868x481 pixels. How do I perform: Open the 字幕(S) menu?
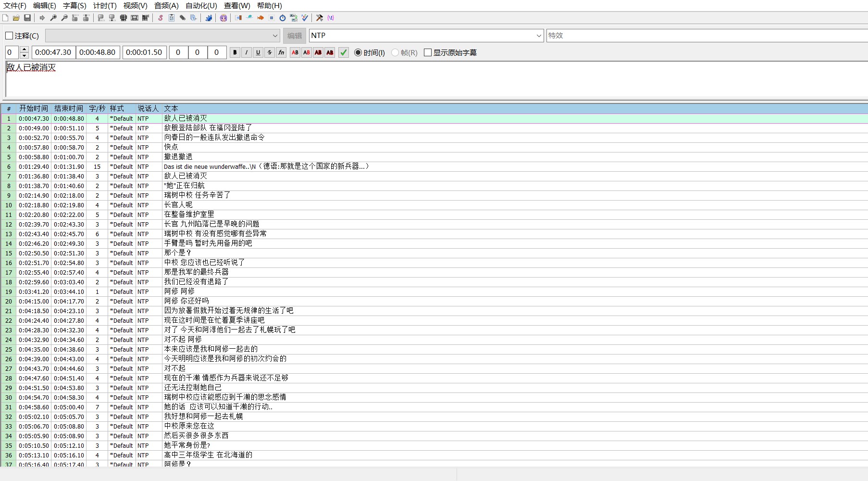pyautogui.click(x=74, y=6)
